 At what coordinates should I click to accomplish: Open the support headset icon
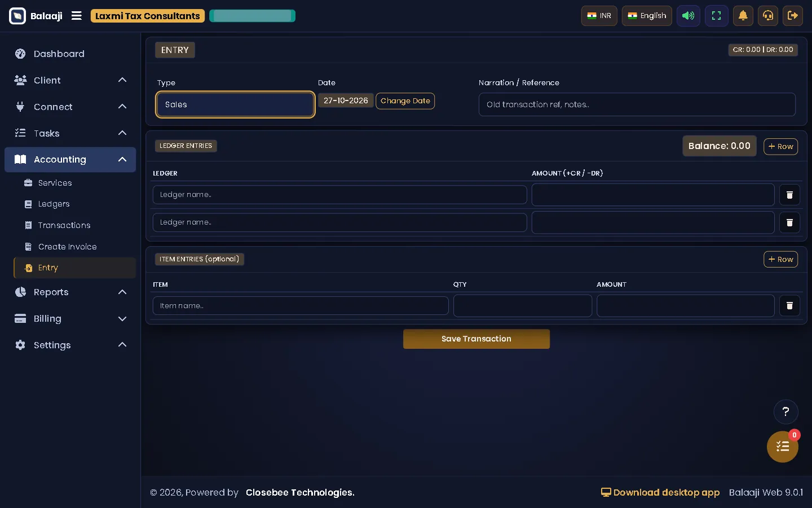pos(768,16)
